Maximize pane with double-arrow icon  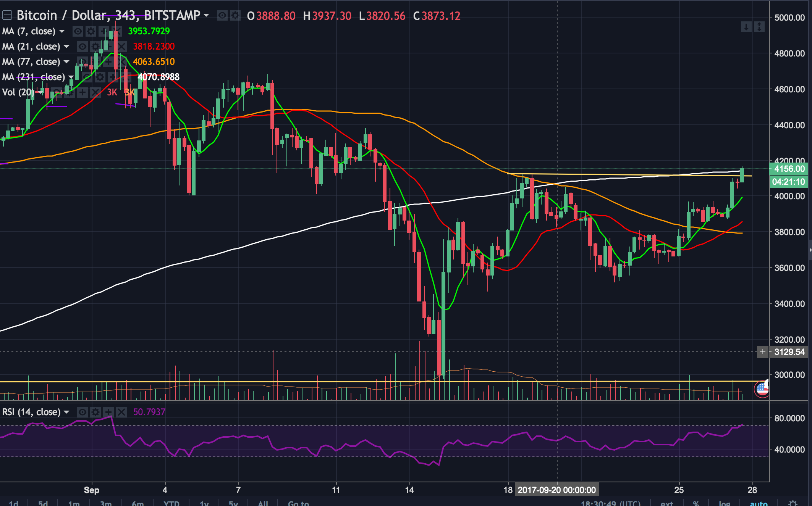[759, 27]
